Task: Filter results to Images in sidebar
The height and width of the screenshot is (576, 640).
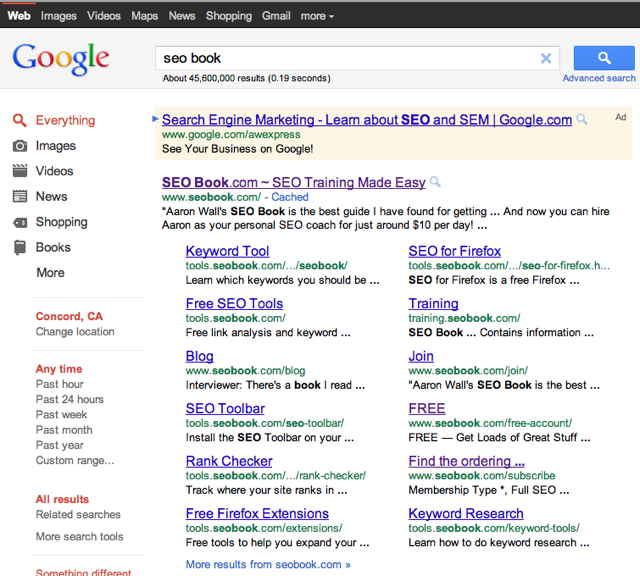Action: 56,146
